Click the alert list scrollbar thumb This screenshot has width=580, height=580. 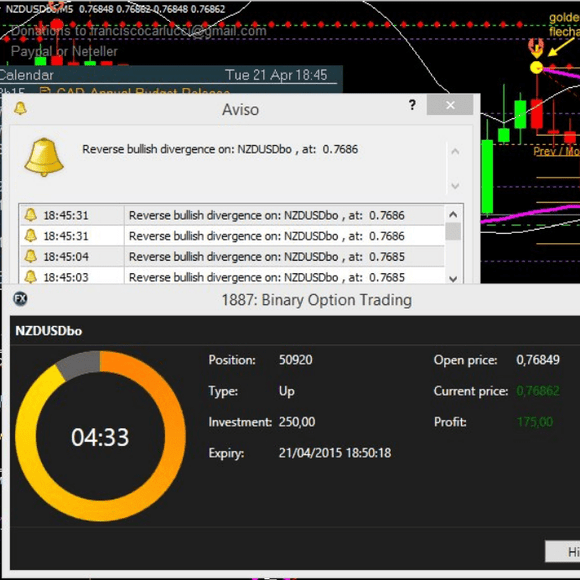click(x=453, y=232)
